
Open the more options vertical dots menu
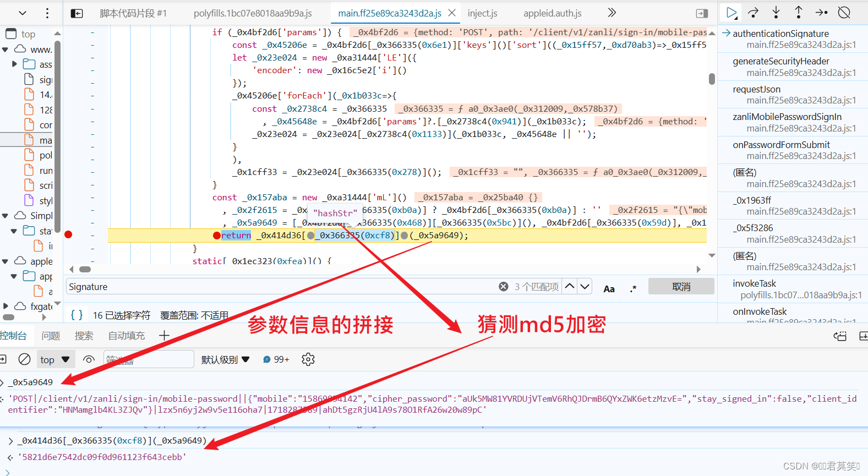coord(47,13)
